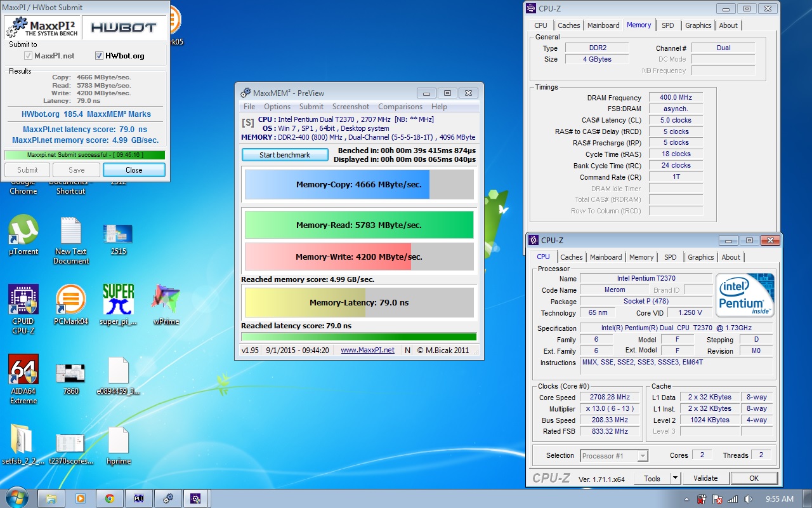Click the Bus Speed 208.33 MHz value
The image size is (812, 508).
click(610, 420)
